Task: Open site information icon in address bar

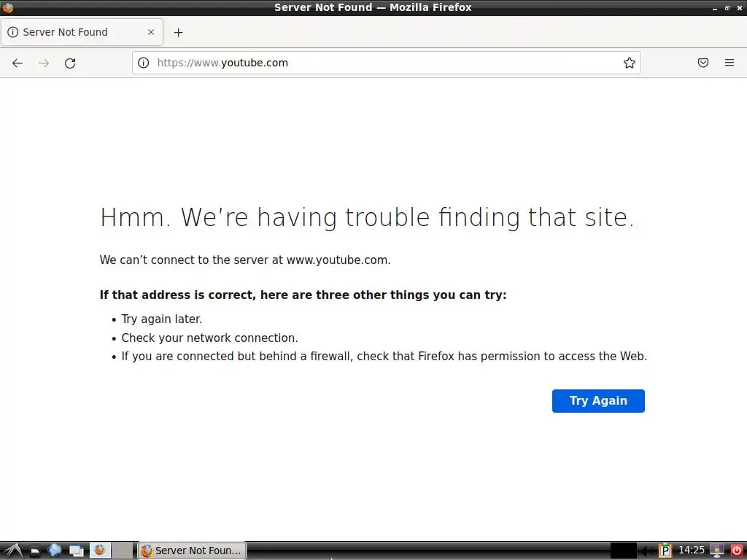Action: coord(144,63)
